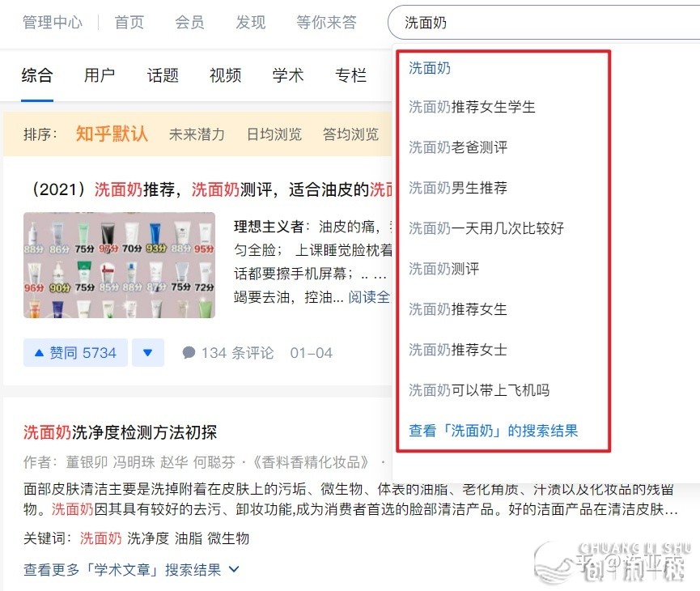Go to 管理中心 in top navigation
The image size is (700, 591).
(53, 22)
